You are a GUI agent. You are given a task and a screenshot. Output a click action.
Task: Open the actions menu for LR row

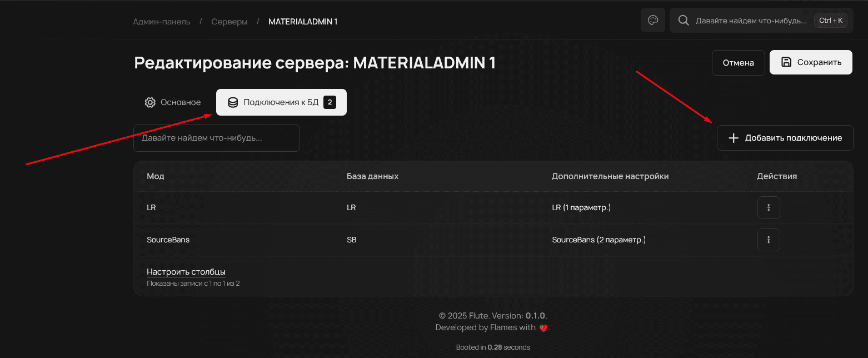pos(769,208)
